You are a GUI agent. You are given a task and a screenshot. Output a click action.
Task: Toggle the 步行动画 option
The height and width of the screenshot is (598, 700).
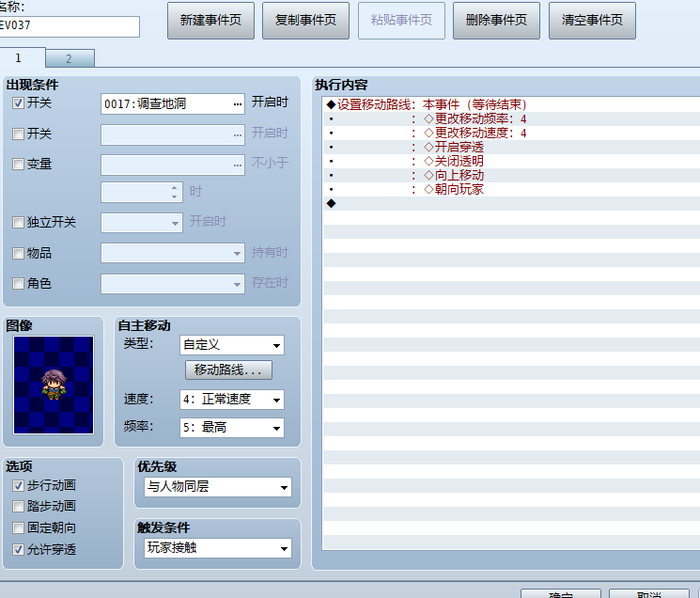pyautogui.click(x=18, y=485)
